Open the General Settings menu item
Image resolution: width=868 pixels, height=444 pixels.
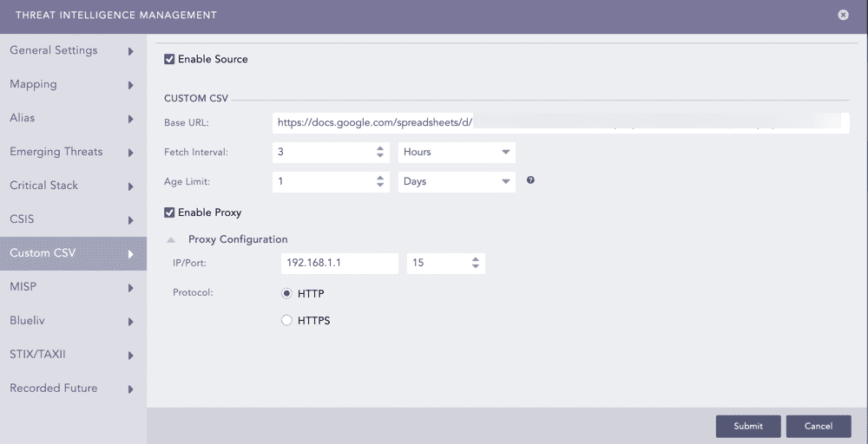54,50
